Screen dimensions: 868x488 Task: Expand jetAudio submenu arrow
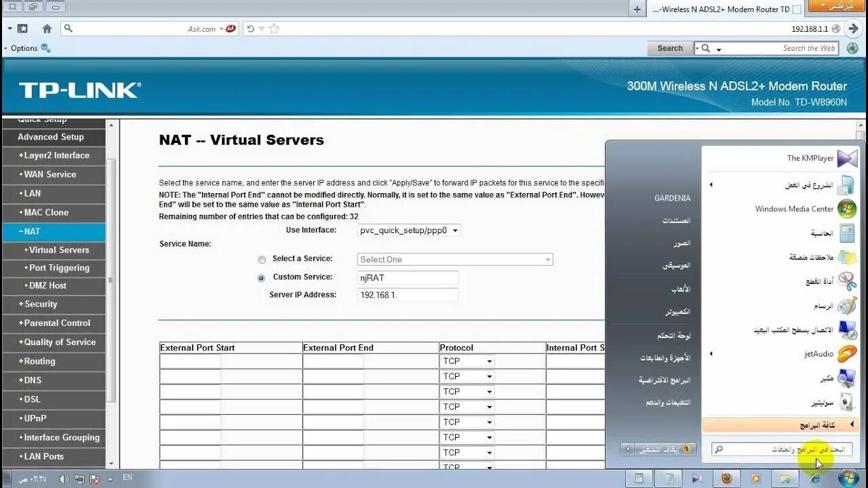click(x=711, y=354)
